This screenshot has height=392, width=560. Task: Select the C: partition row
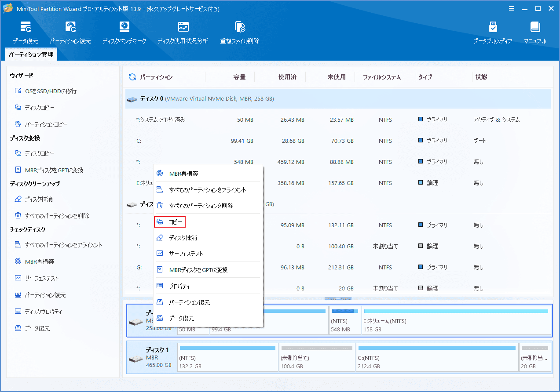(x=338, y=141)
